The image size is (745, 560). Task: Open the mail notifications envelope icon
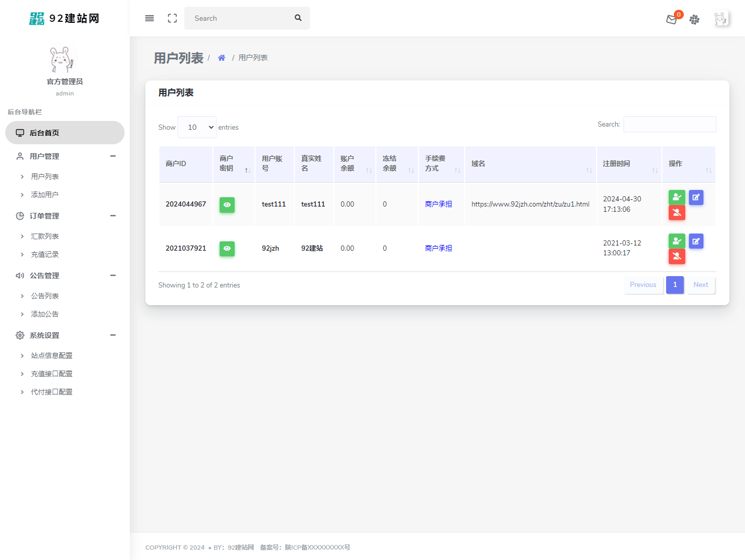coord(671,20)
